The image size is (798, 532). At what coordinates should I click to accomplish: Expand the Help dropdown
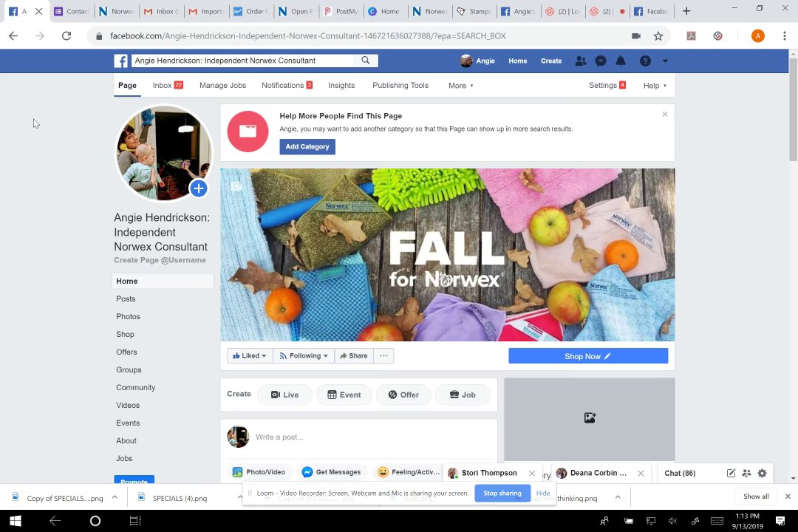coord(655,86)
